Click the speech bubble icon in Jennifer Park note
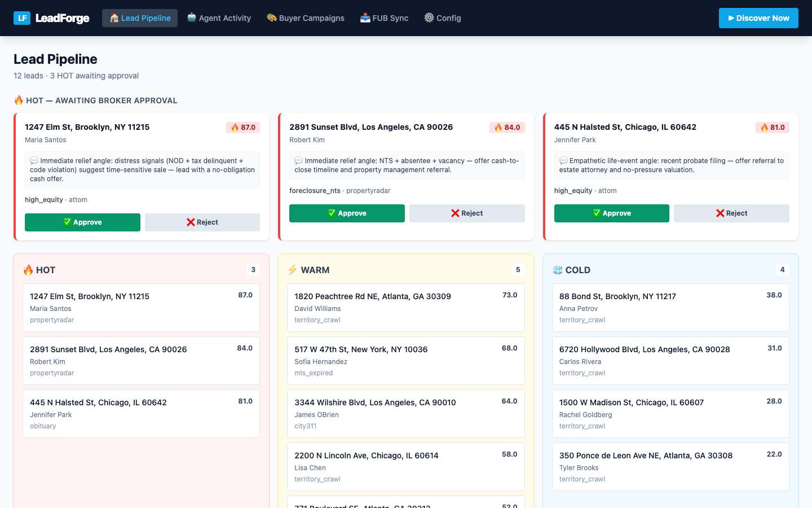812x508 pixels. tap(563, 161)
